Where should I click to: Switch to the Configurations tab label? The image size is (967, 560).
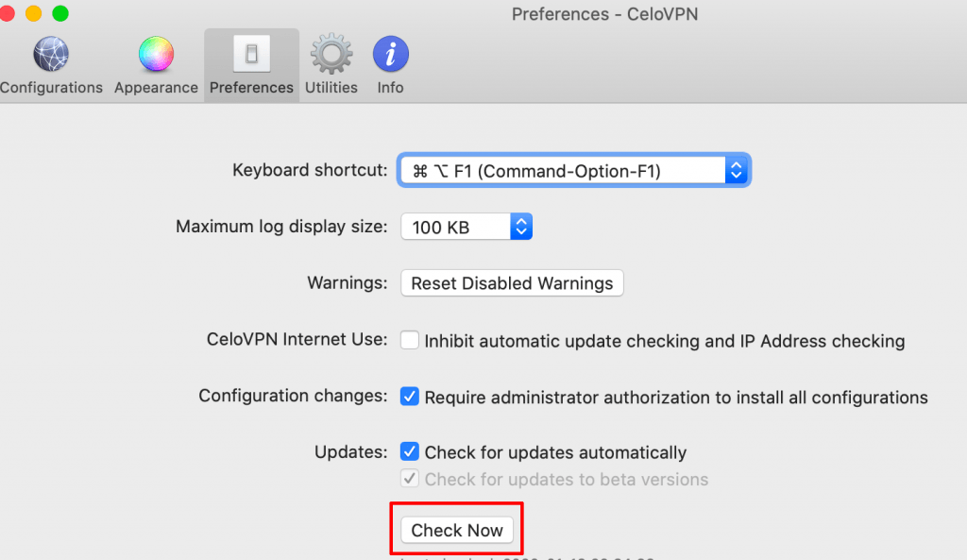coord(51,88)
